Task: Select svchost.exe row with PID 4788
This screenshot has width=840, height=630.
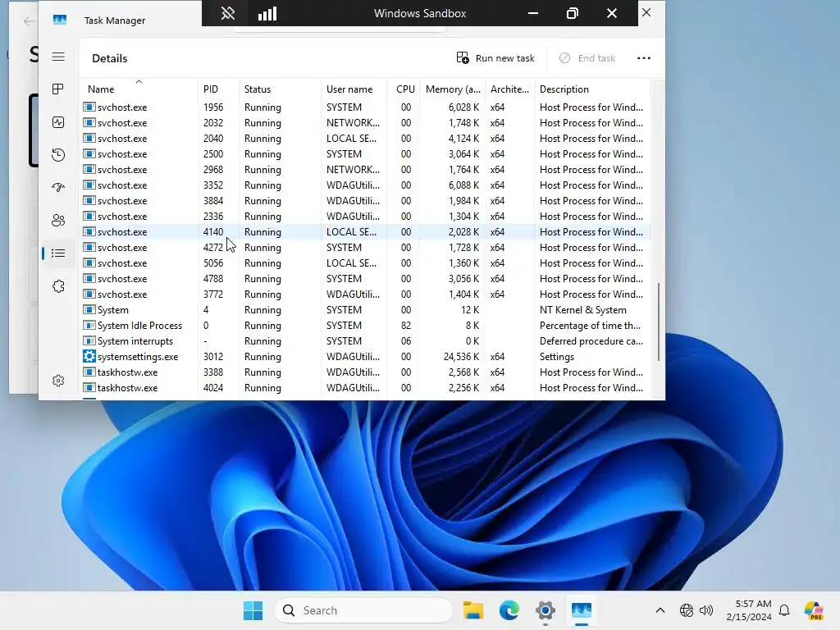Action: [x=366, y=278]
